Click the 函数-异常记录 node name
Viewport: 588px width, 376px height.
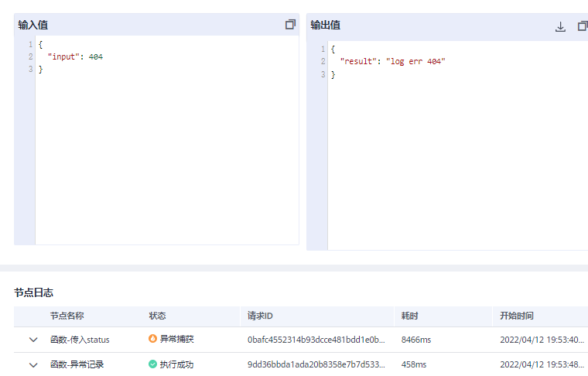point(77,364)
